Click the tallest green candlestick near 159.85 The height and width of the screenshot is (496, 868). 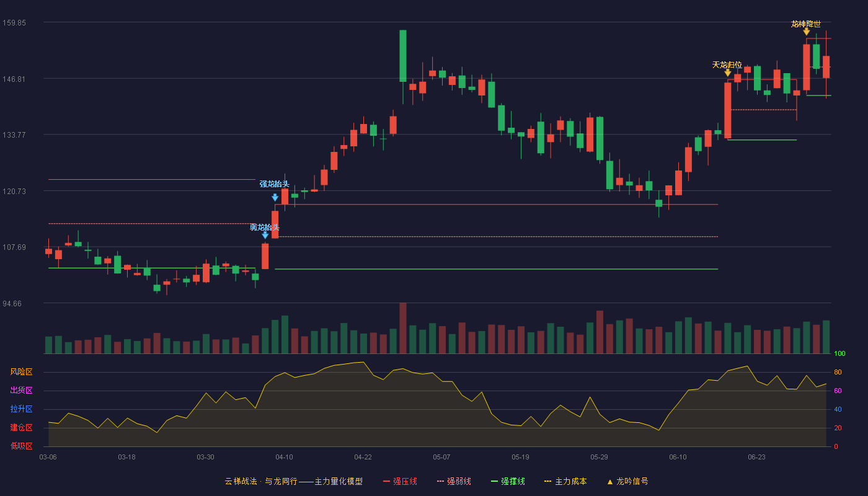point(403,56)
